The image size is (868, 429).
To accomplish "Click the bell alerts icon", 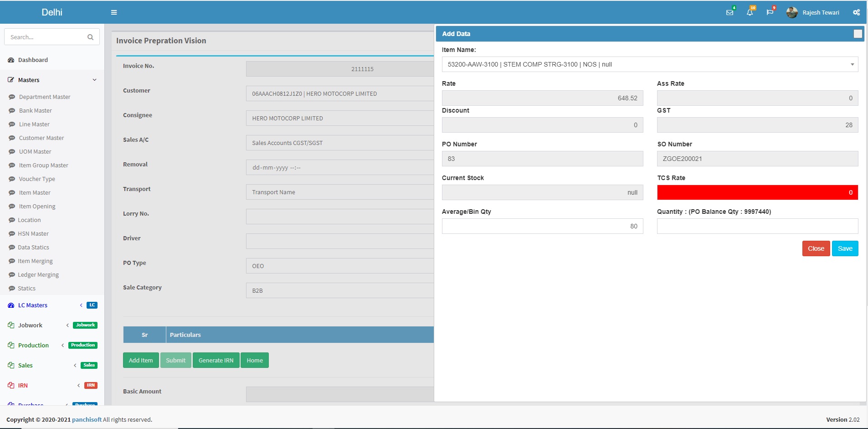I will [750, 12].
